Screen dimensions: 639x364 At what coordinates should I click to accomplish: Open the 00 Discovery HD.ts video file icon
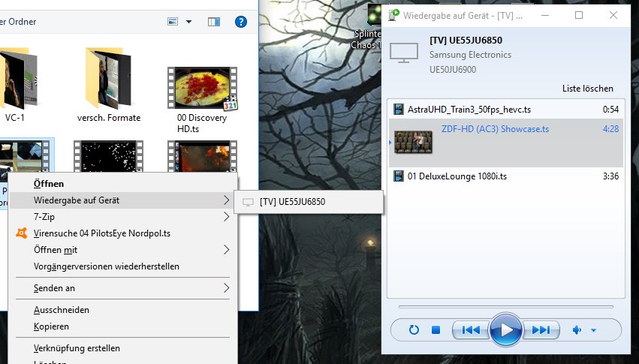[201, 89]
